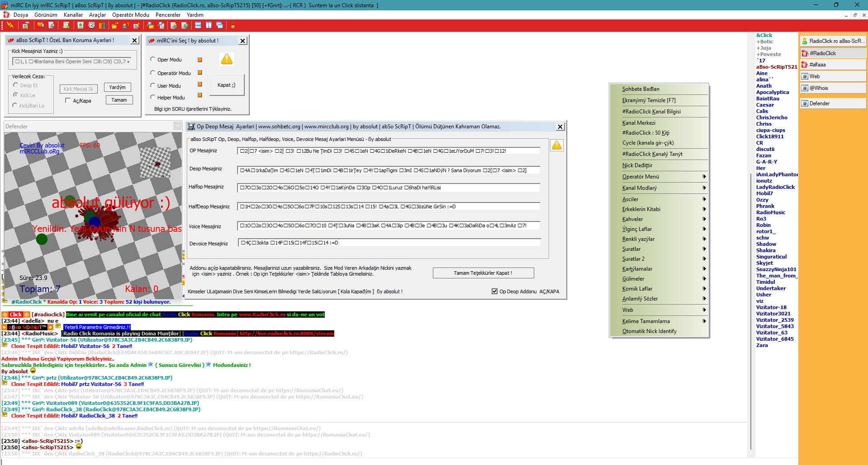Click the Devoice Mesajiniz input field

tap(389, 243)
